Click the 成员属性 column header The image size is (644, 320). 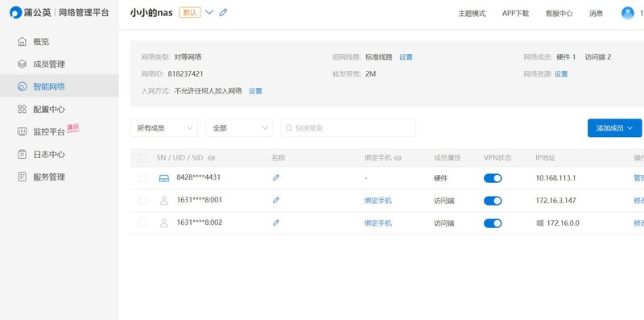(448, 158)
